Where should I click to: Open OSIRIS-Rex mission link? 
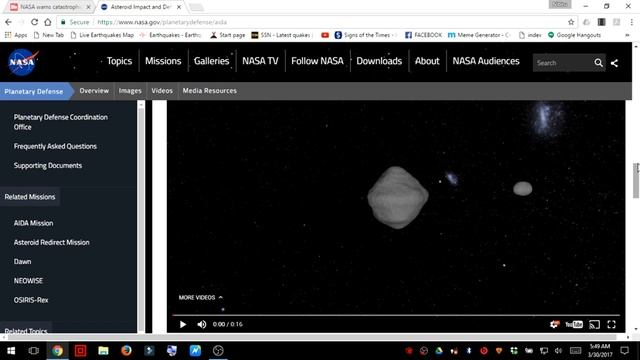pos(31,300)
